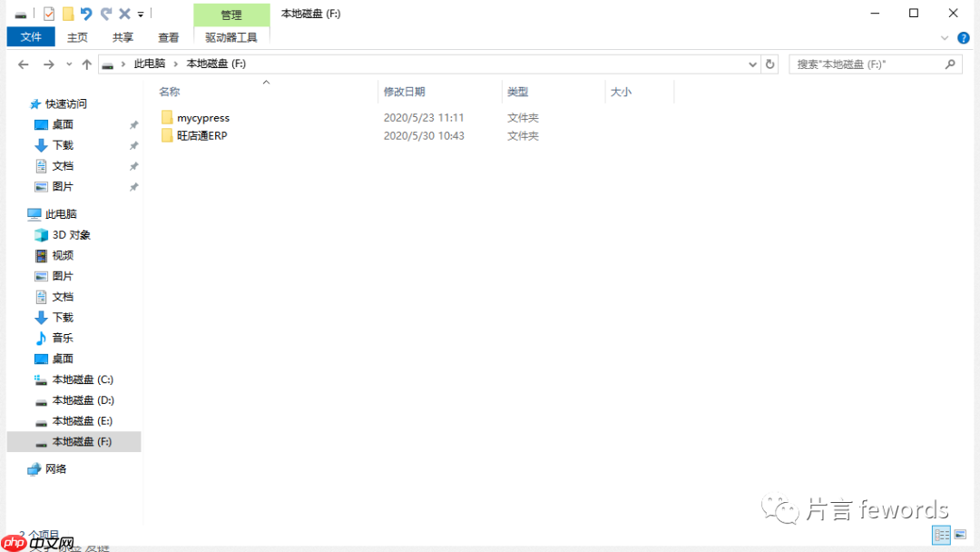The image size is (980, 552).
Task: Open the 驱动器工具 ribbon tab
Action: click(231, 37)
